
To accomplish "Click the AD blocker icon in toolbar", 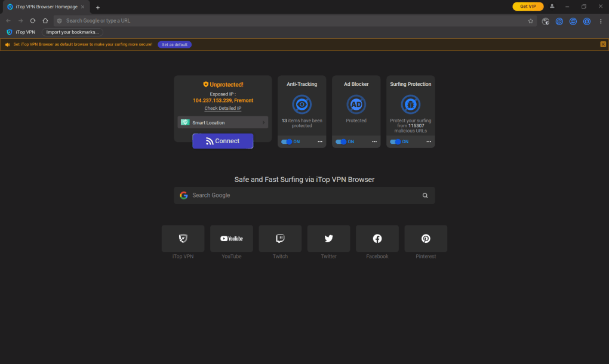I will coord(573,21).
